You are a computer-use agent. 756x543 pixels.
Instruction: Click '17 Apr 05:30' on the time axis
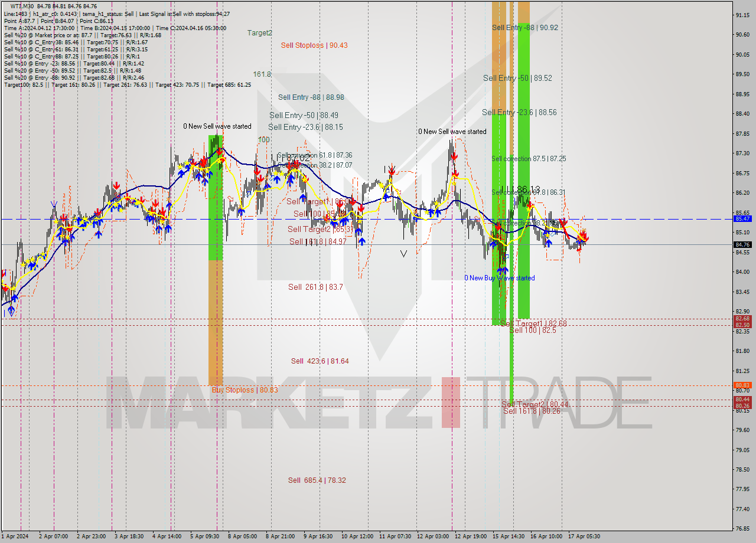click(x=584, y=537)
